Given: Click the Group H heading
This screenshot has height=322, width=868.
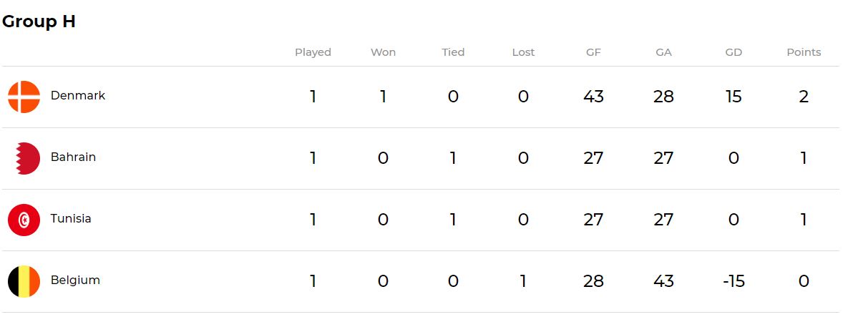Looking at the screenshot, I should pyautogui.click(x=39, y=21).
